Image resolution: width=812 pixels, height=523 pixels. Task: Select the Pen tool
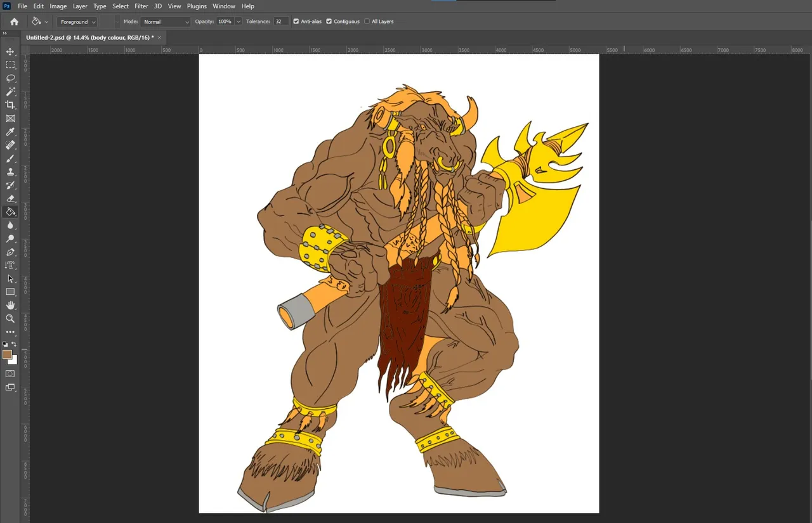point(10,252)
